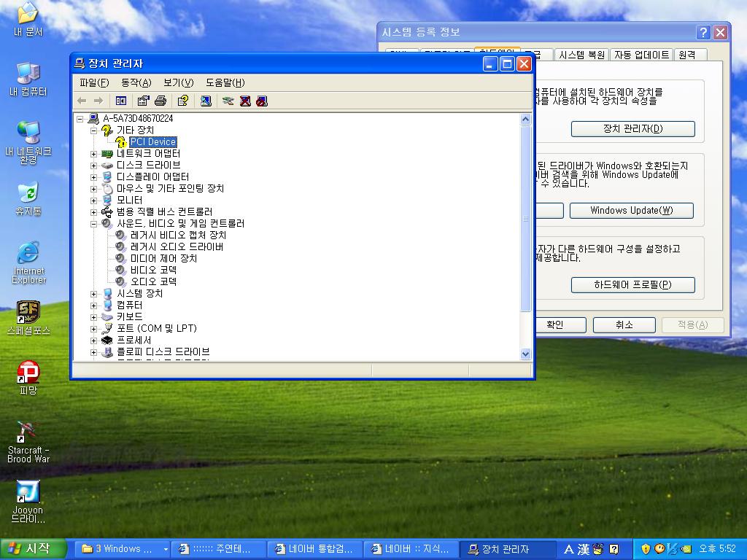The width and height of the screenshot is (747, 560).
Task: Click the Print icon in the toolbar
Action: (x=160, y=101)
